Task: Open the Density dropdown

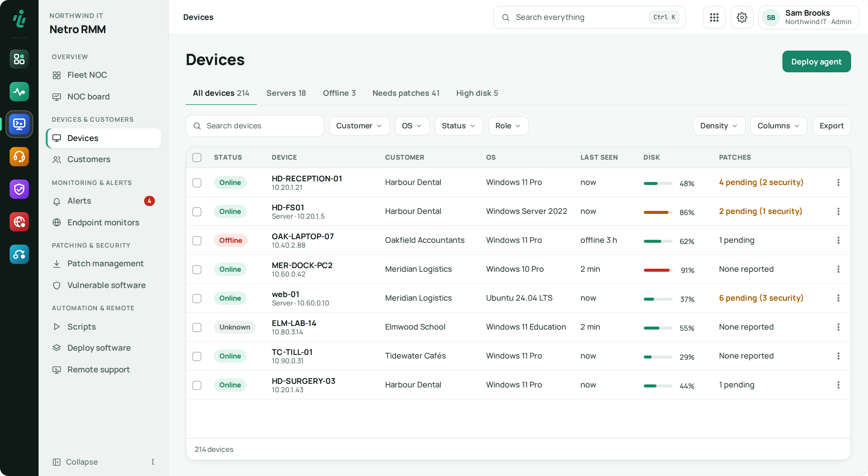Action: (x=719, y=126)
